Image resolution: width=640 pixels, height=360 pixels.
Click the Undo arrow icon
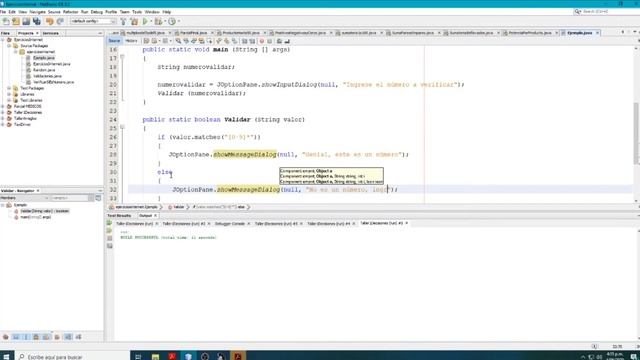[x=50, y=21]
